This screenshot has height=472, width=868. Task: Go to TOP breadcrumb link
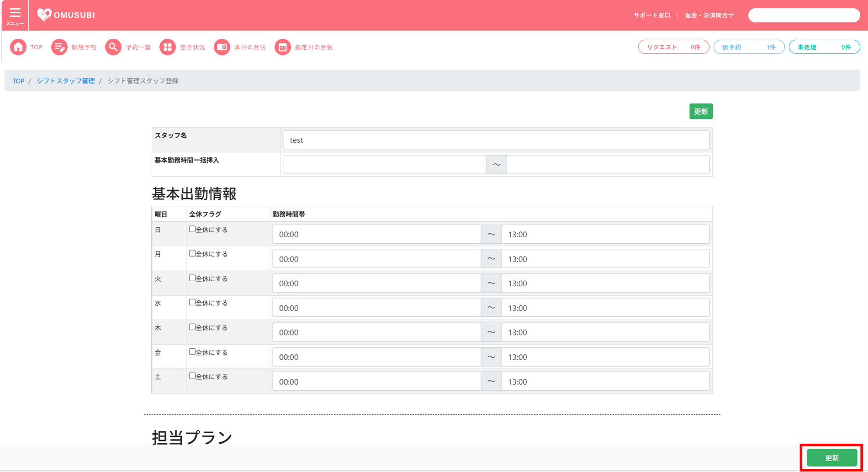point(18,81)
